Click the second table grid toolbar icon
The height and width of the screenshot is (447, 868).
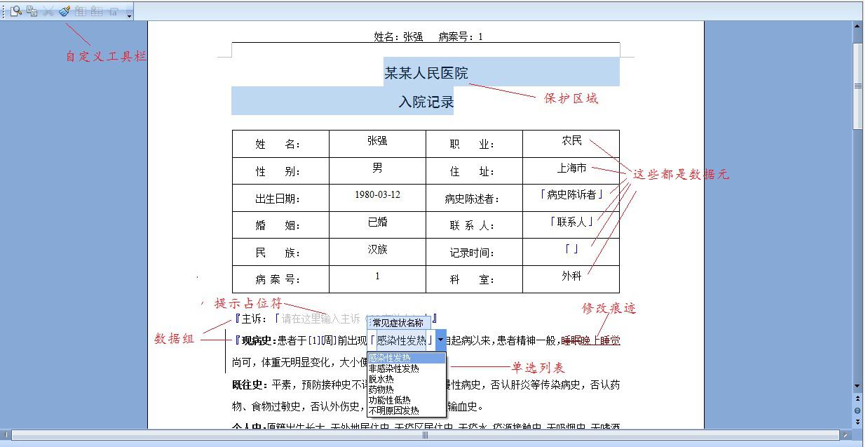[x=97, y=11]
